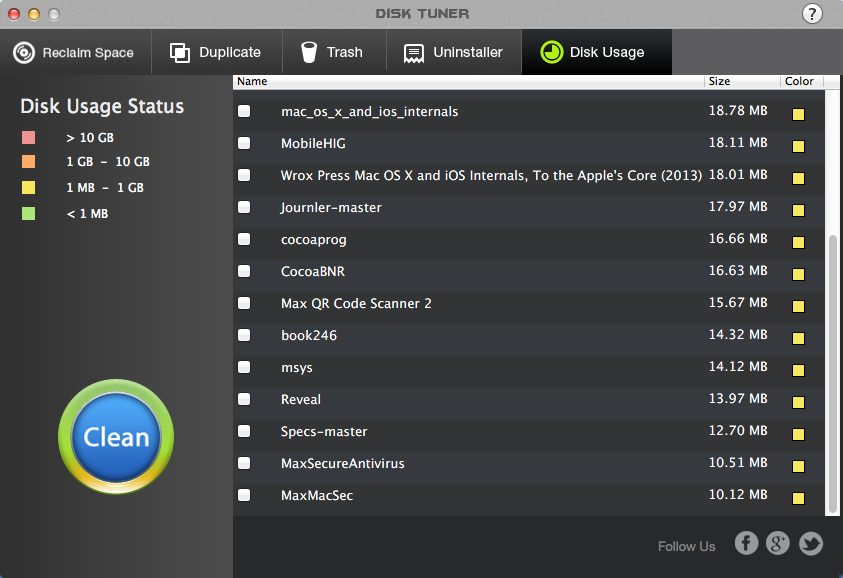Sort list by the Name column header

[468, 81]
